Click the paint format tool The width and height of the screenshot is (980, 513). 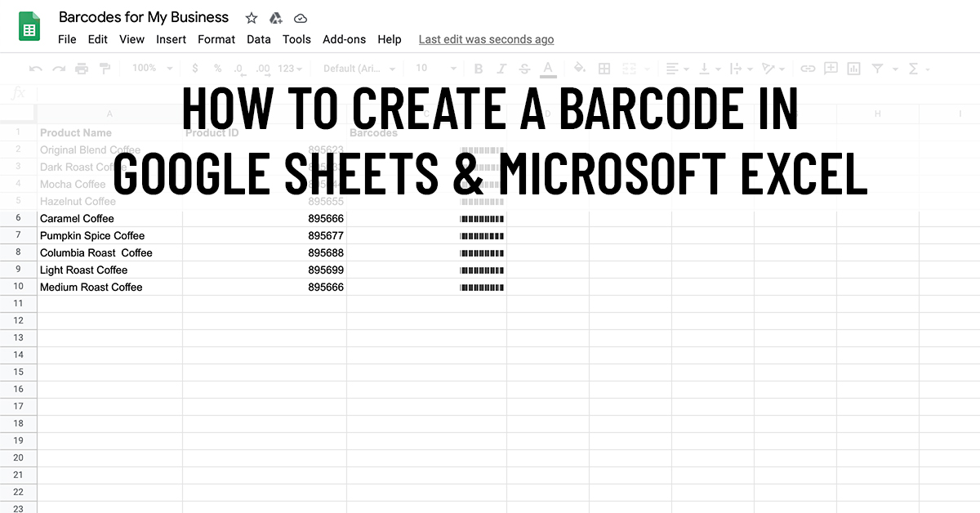105,69
